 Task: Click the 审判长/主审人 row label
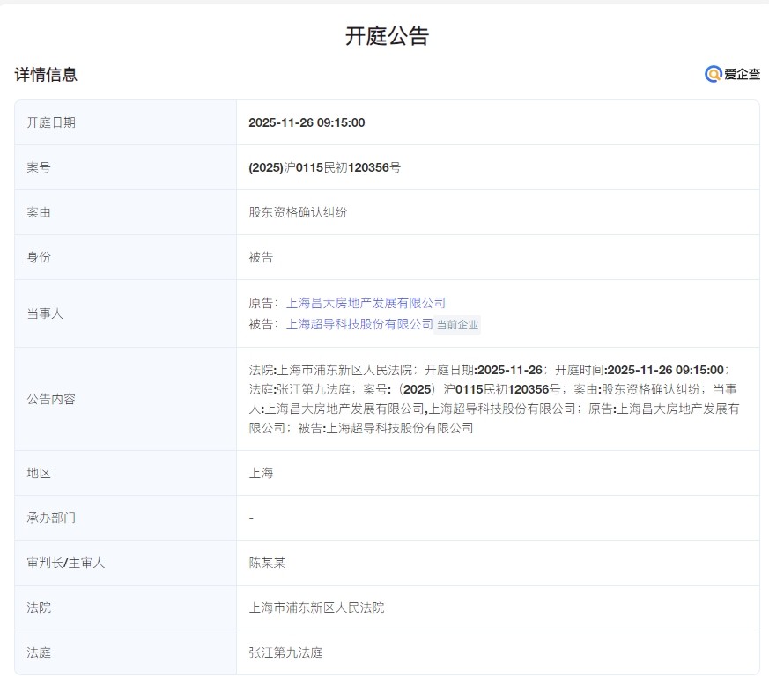point(66,563)
